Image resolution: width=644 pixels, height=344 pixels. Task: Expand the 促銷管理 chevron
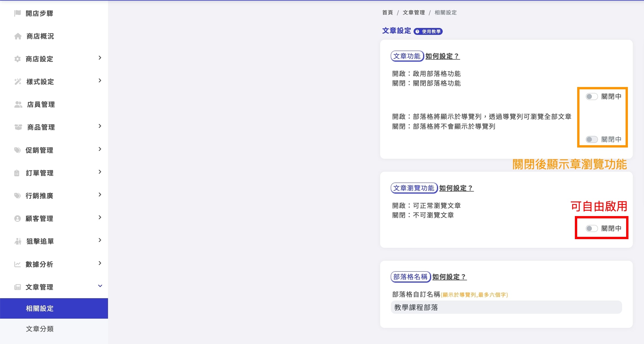pos(100,149)
